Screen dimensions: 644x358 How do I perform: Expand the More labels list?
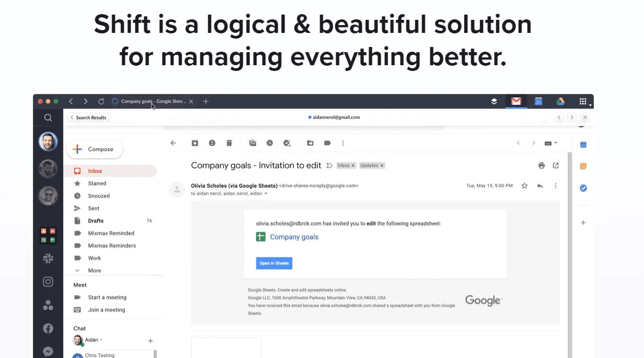click(x=94, y=270)
